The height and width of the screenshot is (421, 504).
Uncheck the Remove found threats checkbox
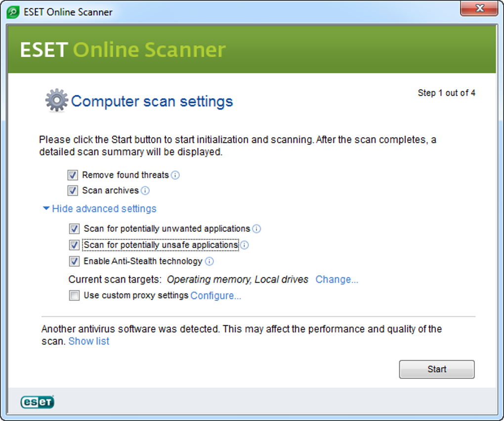tap(73, 175)
